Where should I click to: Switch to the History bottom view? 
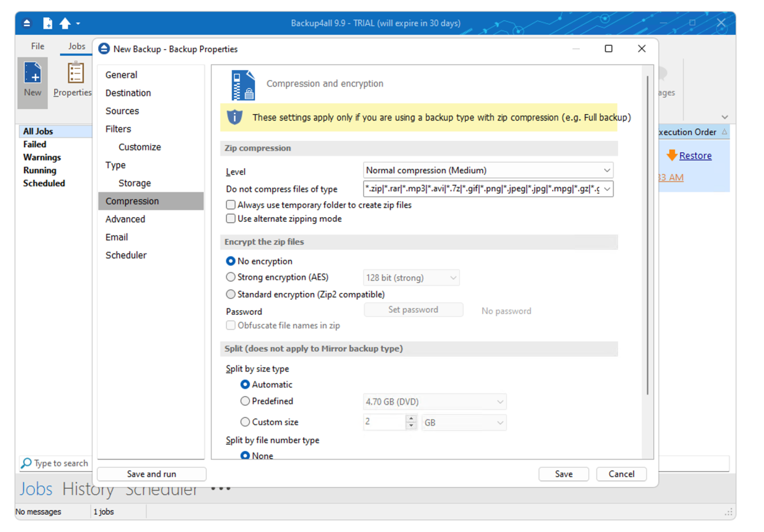(88, 489)
